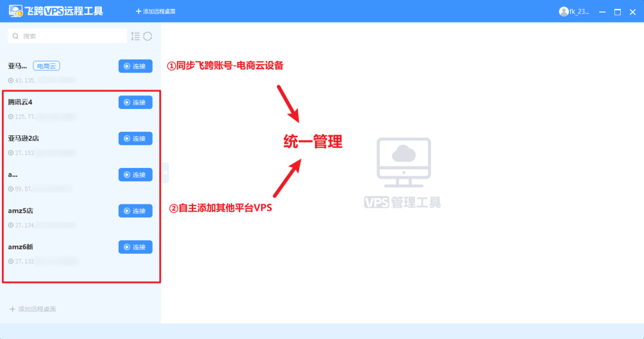The image size is (644, 339).
Task: Click the 43.135 IP address text
Action: pyautogui.click(x=25, y=80)
